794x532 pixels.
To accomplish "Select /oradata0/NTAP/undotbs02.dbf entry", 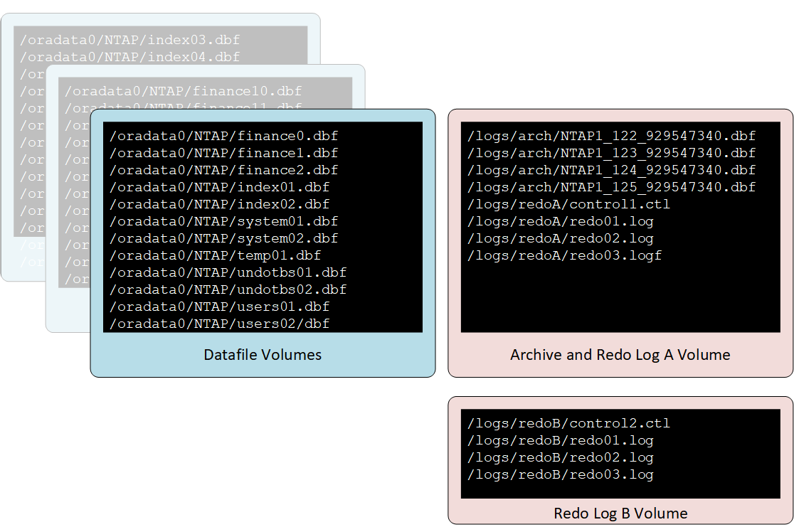I will click(228, 289).
